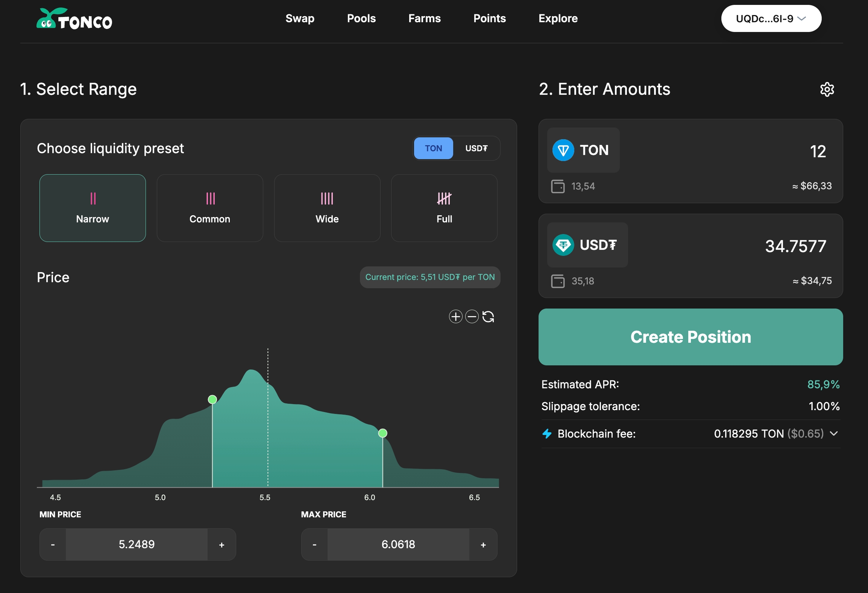Screen dimensions: 868x593
Task: Zoom out of the price chart
Action: 472,316
